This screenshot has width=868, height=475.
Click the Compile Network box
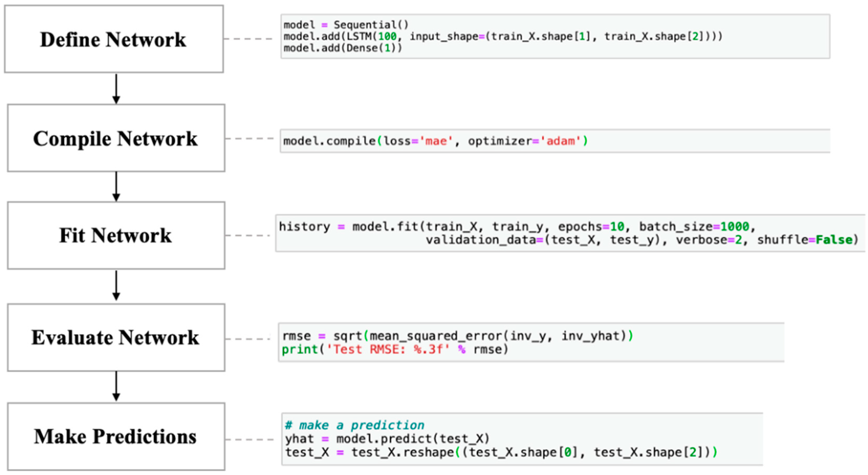click(116, 138)
